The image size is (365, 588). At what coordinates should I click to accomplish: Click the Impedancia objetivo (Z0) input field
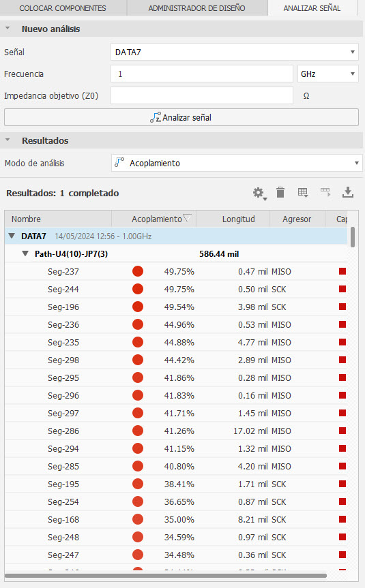point(202,95)
